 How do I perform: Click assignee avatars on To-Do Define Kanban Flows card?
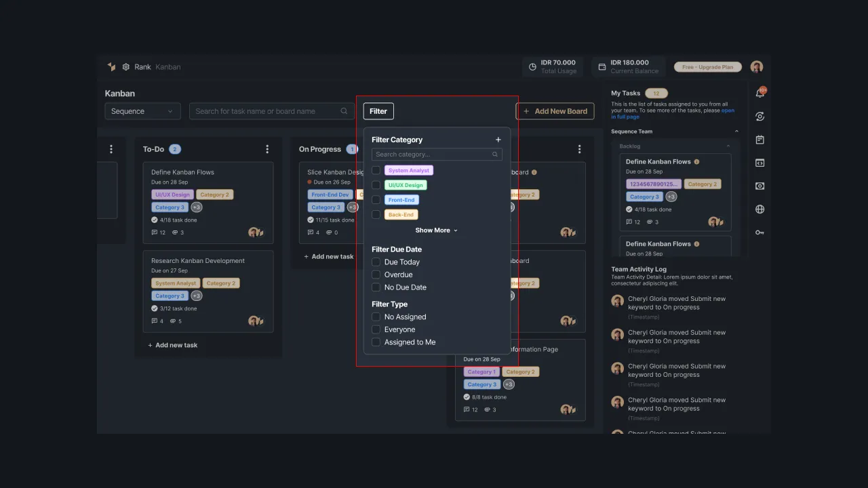click(x=256, y=232)
